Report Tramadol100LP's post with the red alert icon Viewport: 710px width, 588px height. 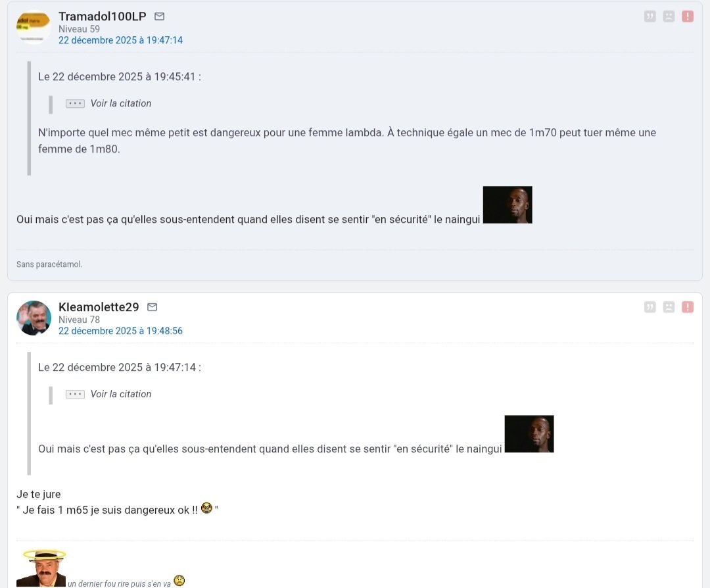(688, 16)
